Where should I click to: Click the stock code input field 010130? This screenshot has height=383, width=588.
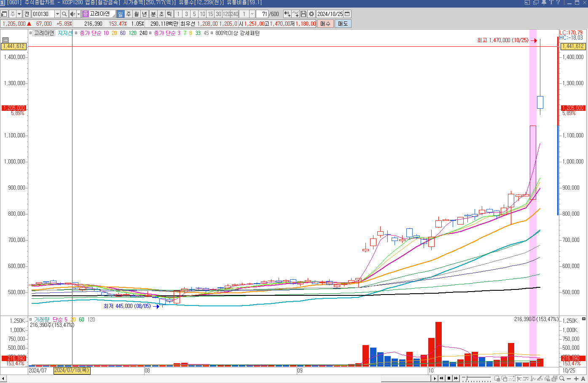[x=43, y=14]
